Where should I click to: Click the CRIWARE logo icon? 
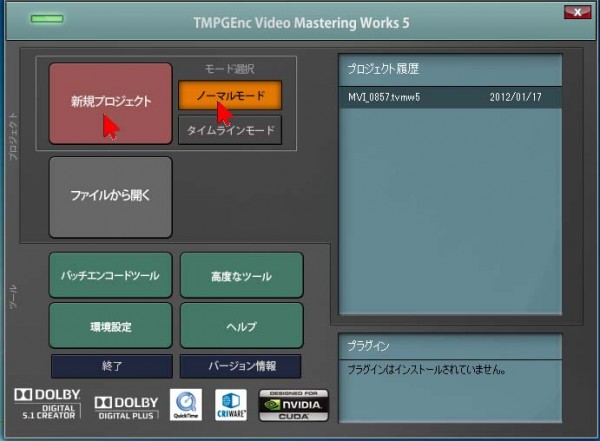coord(231,405)
